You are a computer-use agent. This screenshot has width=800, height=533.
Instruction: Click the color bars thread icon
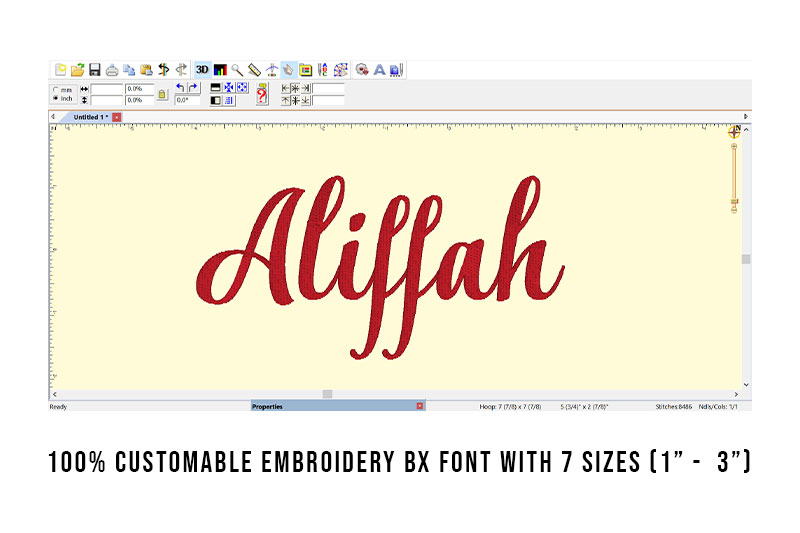(x=220, y=69)
